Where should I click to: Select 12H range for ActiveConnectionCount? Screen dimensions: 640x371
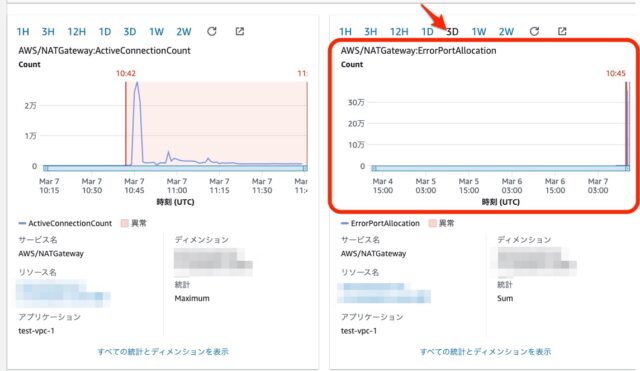76,32
